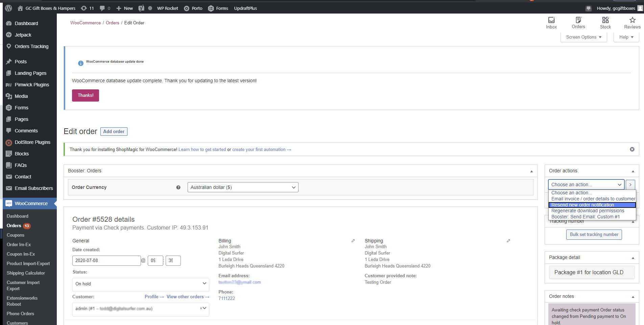Click the hour field of date created
This screenshot has height=325, width=644.
[x=156, y=261]
